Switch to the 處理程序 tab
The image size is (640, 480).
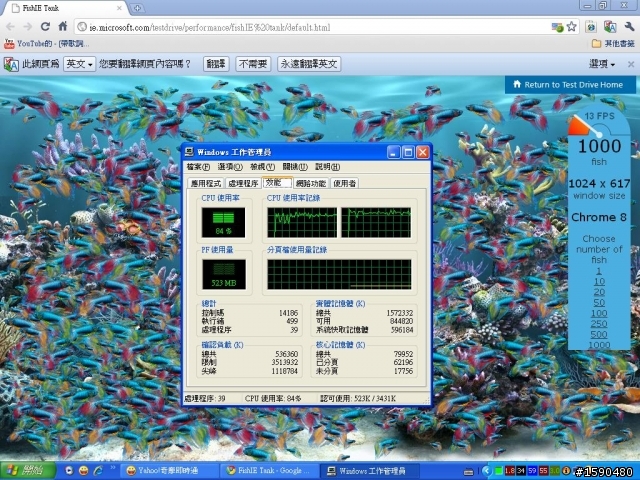(243, 184)
